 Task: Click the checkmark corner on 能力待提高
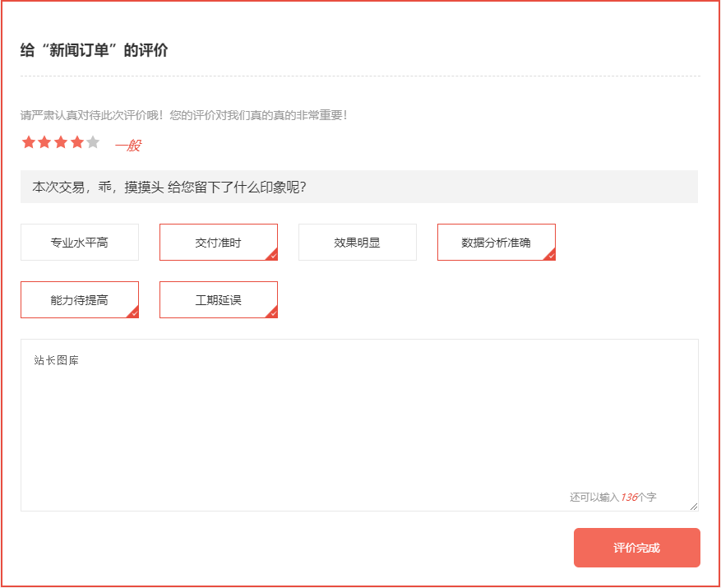133,313
